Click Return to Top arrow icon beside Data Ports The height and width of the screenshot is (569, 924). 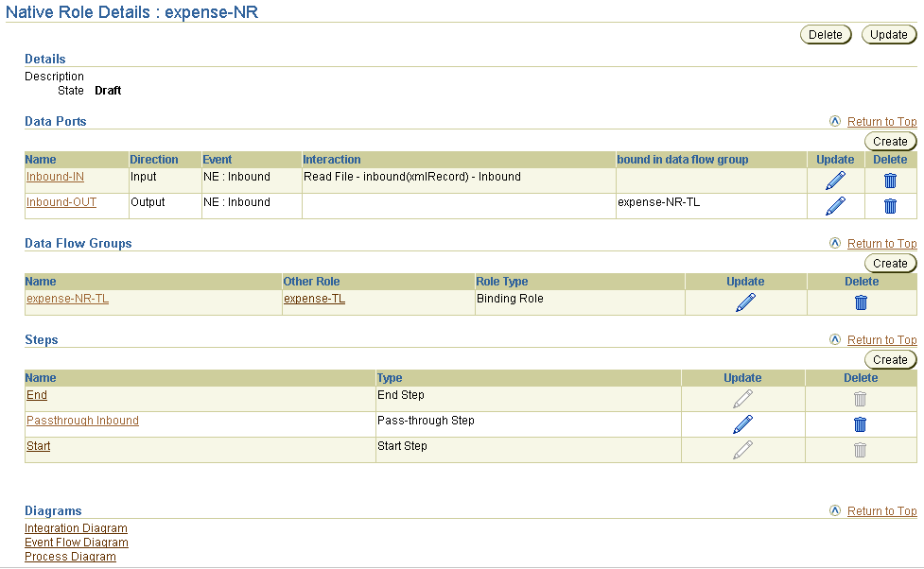(x=834, y=121)
